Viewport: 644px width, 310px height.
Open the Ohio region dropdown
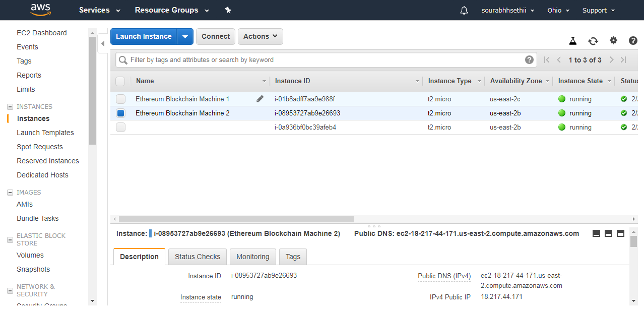pyautogui.click(x=558, y=10)
